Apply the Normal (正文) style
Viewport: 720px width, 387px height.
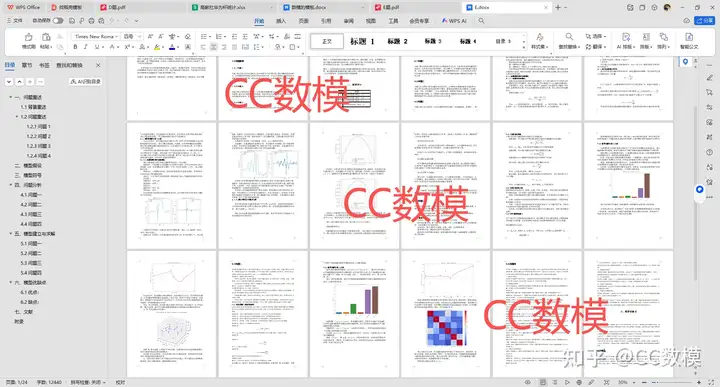click(x=327, y=41)
